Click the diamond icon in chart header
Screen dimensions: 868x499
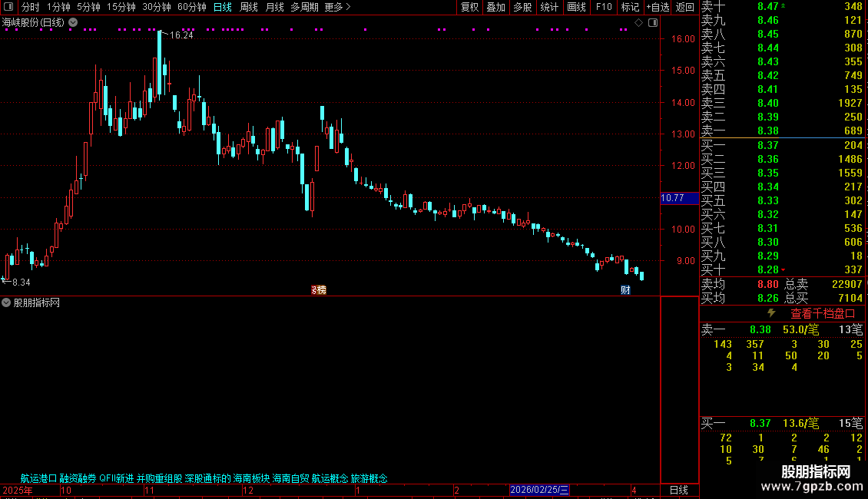[x=639, y=23]
